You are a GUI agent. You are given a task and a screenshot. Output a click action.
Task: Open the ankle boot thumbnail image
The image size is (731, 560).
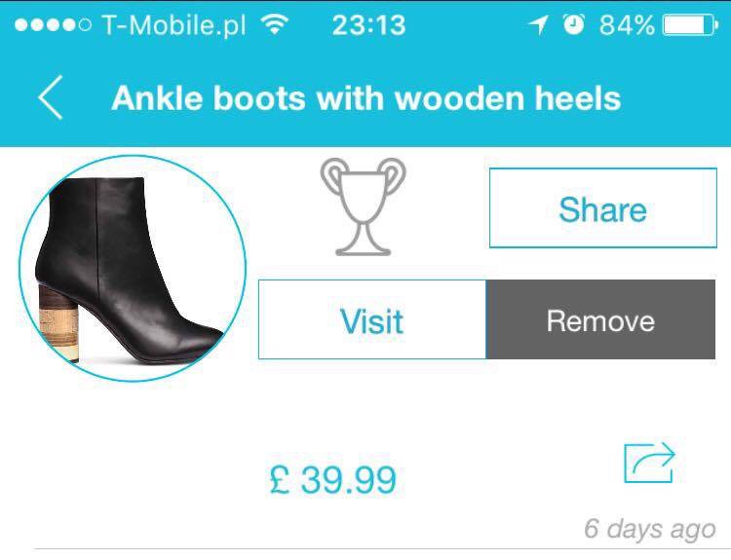click(x=133, y=269)
